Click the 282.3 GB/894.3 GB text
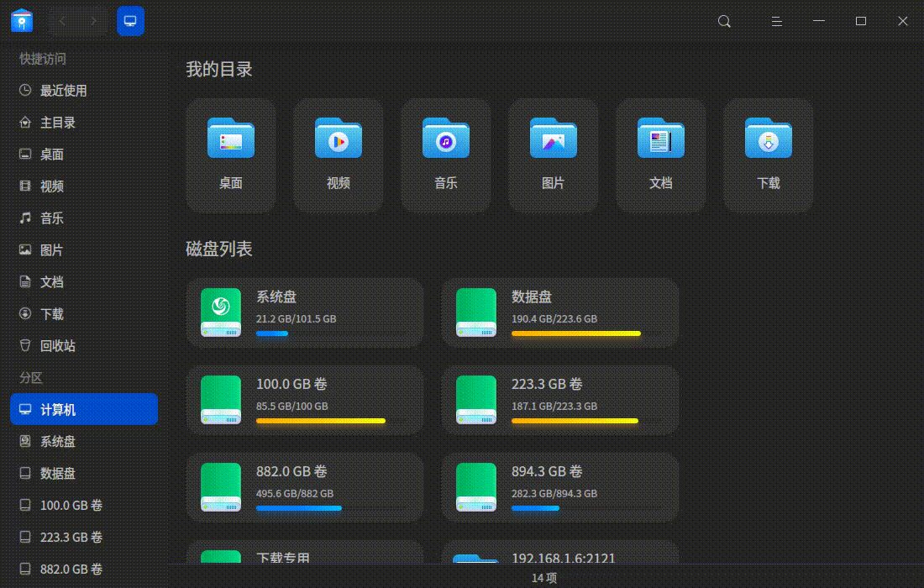 pos(554,493)
